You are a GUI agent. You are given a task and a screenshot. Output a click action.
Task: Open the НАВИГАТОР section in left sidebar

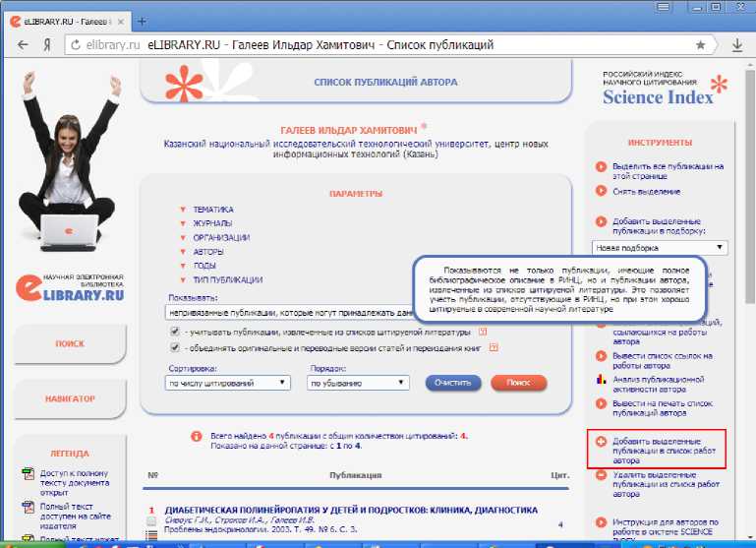(70, 398)
